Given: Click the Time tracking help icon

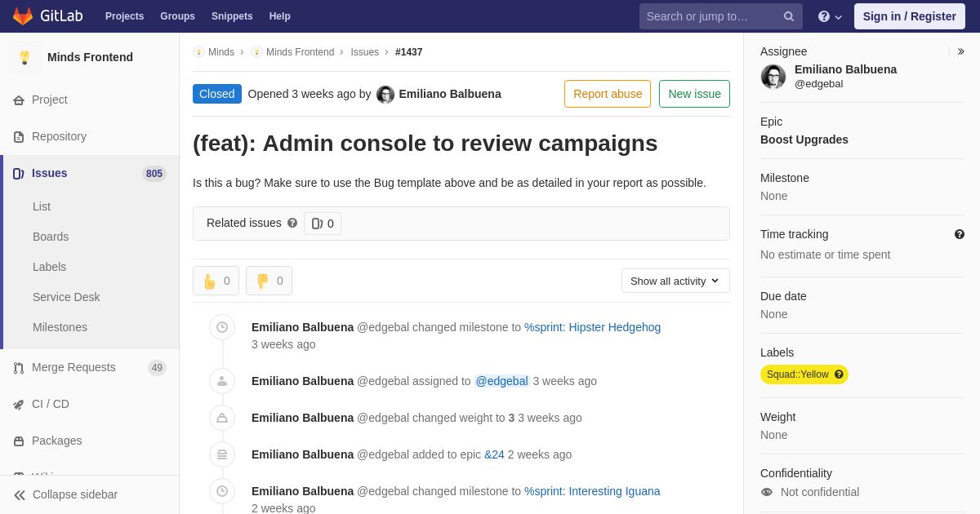Looking at the screenshot, I should coord(960,234).
